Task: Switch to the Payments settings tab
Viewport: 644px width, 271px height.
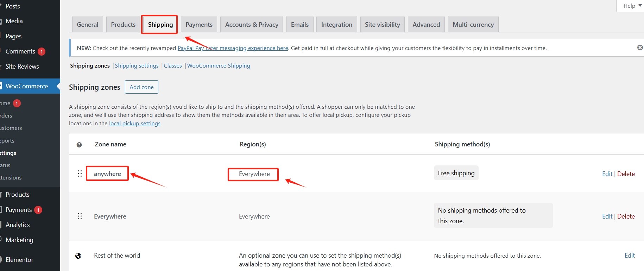Action: [199, 25]
